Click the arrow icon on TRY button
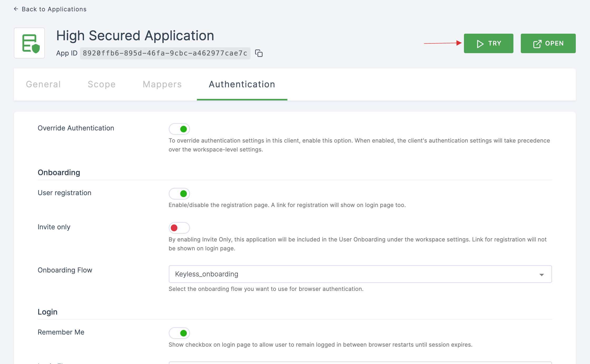 (x=479, y=43)
